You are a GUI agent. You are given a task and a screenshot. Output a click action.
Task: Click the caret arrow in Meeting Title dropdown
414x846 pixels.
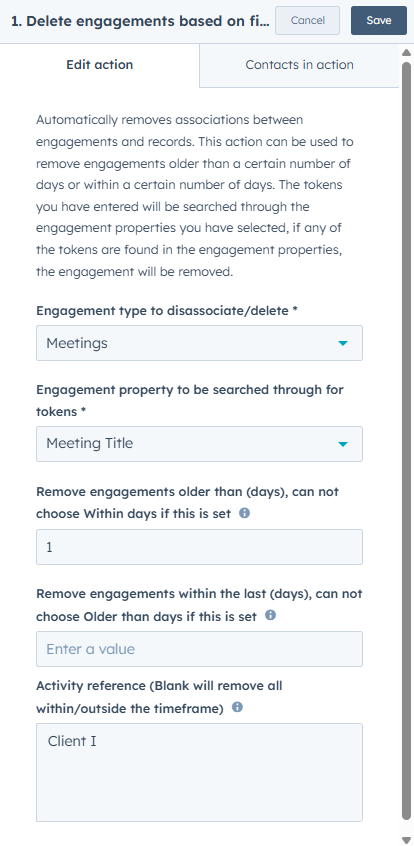point(342,444)
